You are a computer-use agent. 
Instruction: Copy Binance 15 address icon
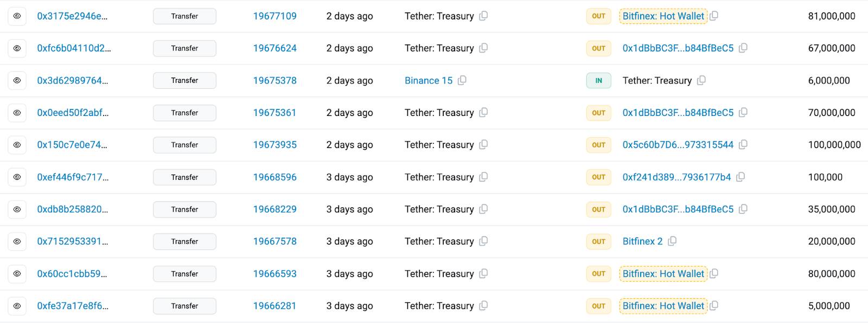click(462, 80)
